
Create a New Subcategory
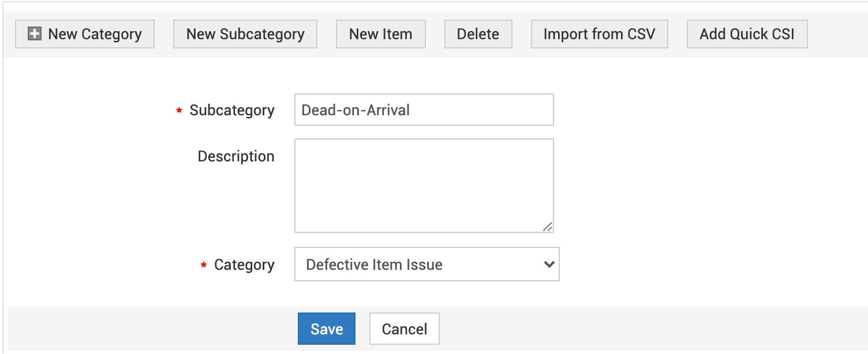click(x=245, y=34)
